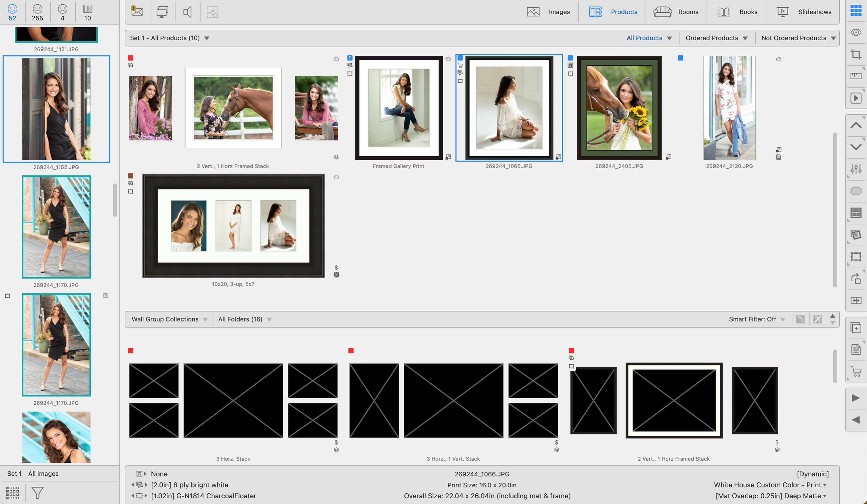Viewport: 867px width, 504px height.
Task: Open Set 1 - All Products dropdown
Action: click(x=169, y=38)
